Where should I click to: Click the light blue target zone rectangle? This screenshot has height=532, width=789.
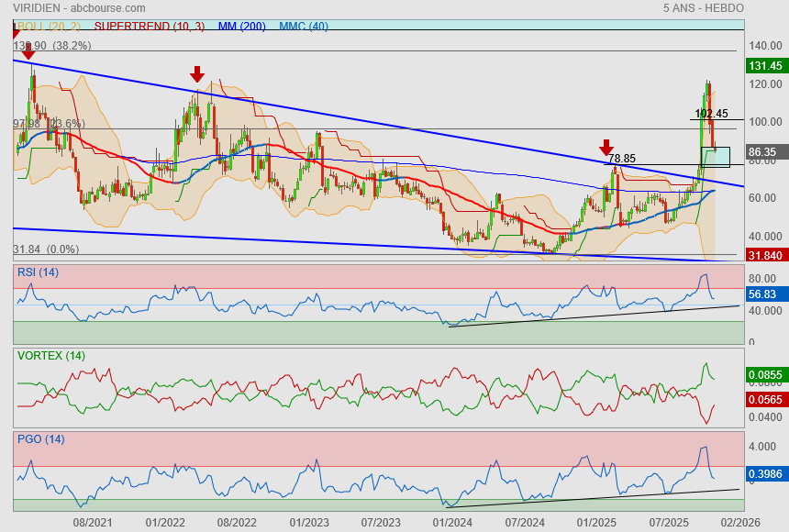coord(716,157)
